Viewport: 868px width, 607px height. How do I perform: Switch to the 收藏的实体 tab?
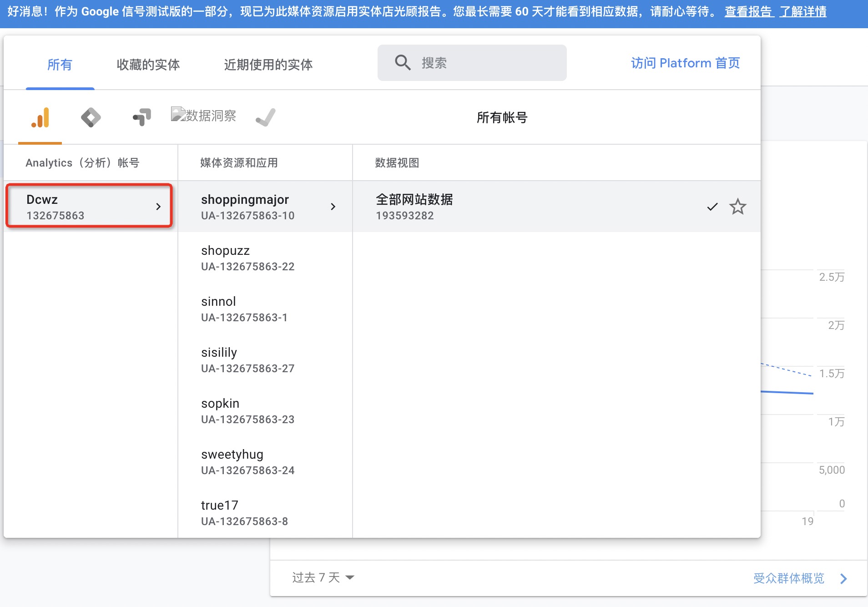click(x=148, y=65)
